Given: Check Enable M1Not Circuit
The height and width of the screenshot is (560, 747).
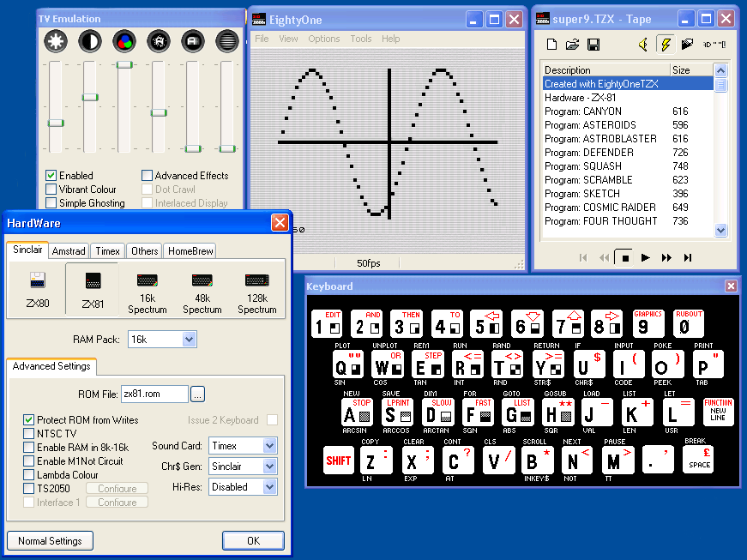Looking at the screenshot, I should (28, 461).
